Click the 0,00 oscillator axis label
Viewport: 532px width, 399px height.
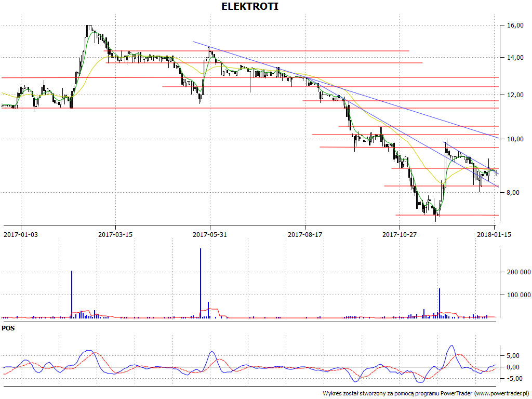(x=513, y=367)
